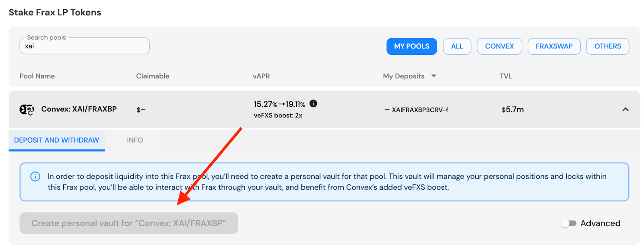Sort by My Deposits dropdown arrow

[433, 76]
